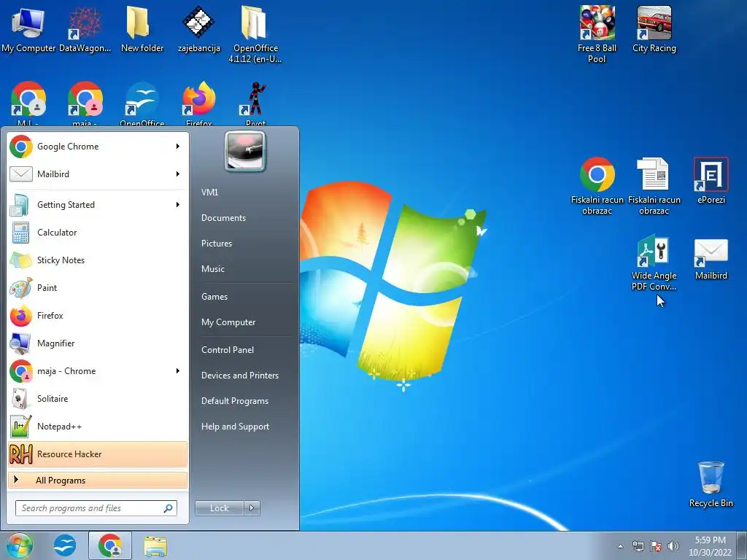This screenshot has width=747, height=560.
Task: Launch Firefox from desktop shortcut
Action: click(x=198, y=104)
